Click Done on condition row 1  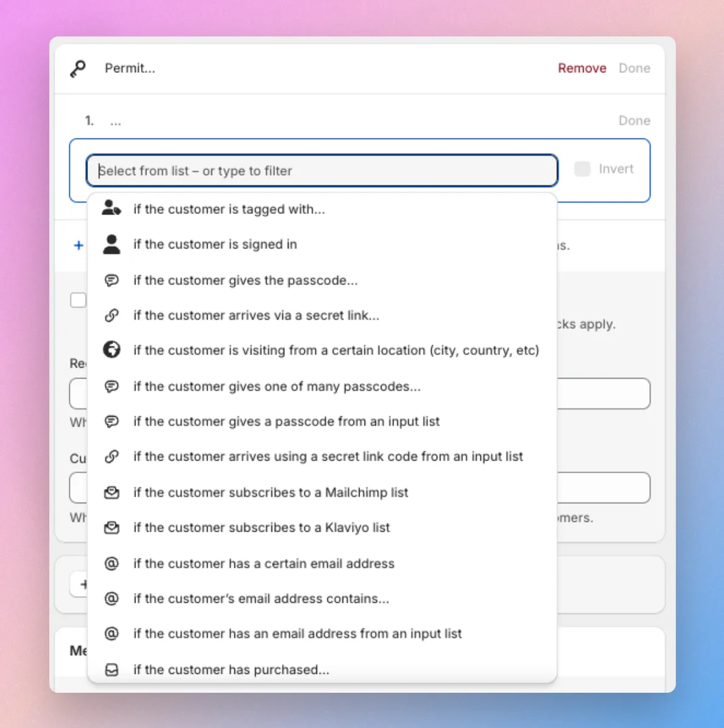pyautogui.click(x=635, y=121)
